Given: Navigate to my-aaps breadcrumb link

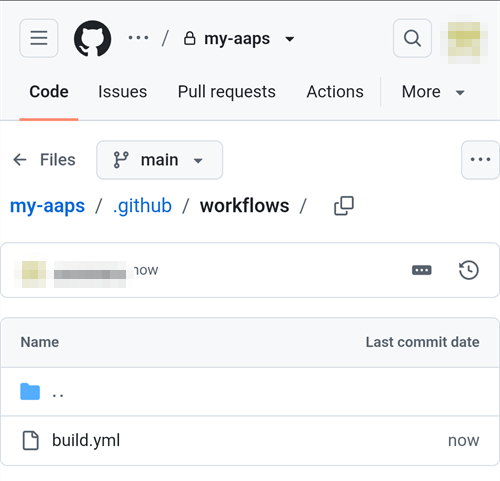Looking at the screenshot, I should (x=47, y=206).
